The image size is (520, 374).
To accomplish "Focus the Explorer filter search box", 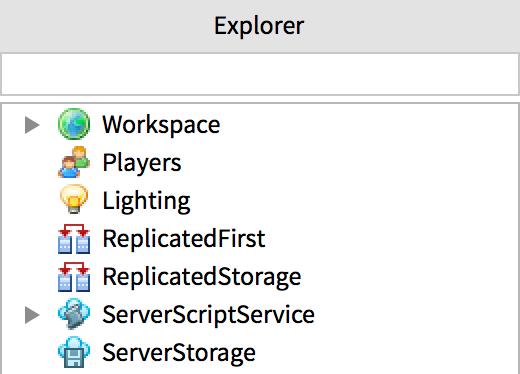I will pyautogui.click(x=260, y=74).
